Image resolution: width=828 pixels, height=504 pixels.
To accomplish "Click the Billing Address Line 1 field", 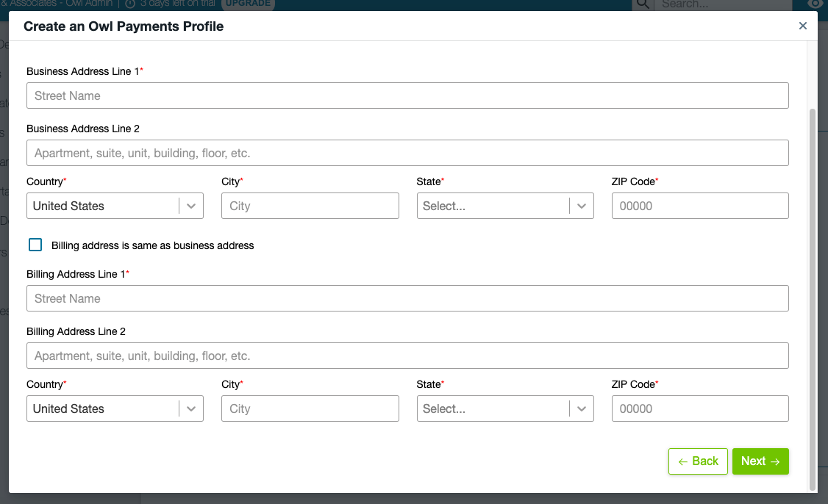I will pyautogui.click(x=407, y=299).
